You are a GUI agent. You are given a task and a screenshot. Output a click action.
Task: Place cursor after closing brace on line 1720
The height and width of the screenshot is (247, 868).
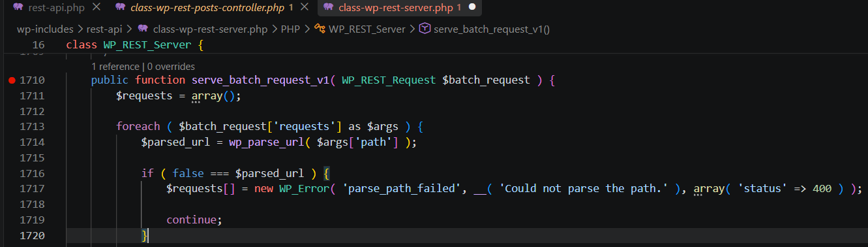click(x=149, y=235)
